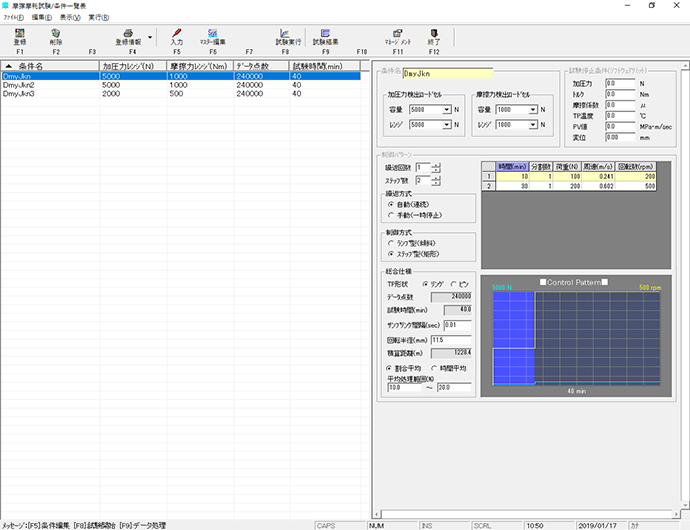The height and width of the screenshot is (530, 690).
Task: Select the DmyJkn2 row
Action: 180,85
